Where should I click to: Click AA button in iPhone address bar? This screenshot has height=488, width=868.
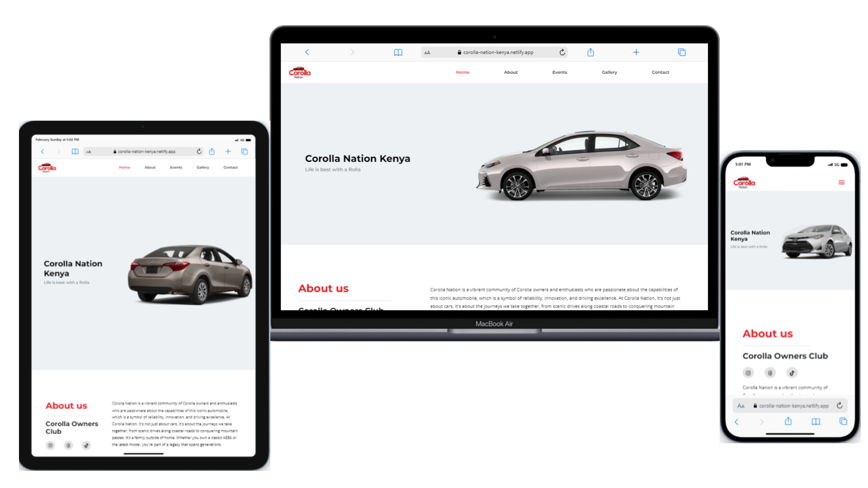click(x=741, y=406)
